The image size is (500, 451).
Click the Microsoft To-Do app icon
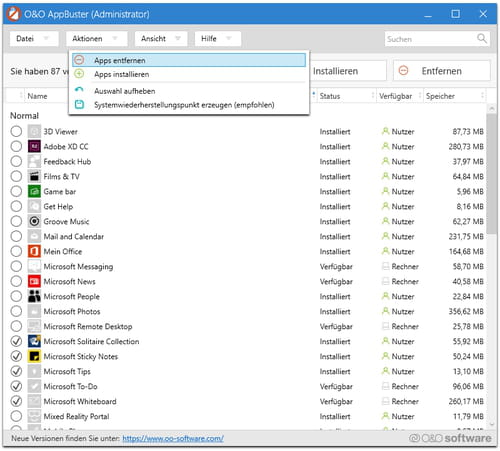point(34,386)
